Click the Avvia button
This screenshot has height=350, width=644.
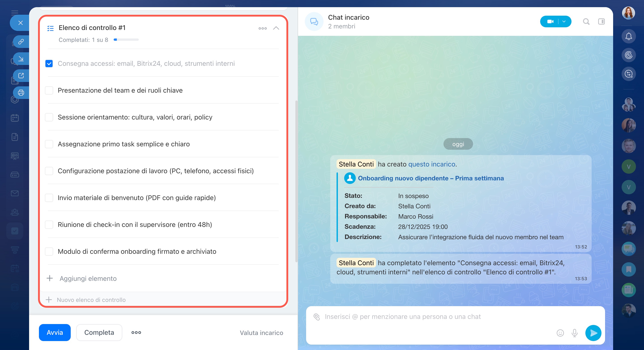[55, 332]
